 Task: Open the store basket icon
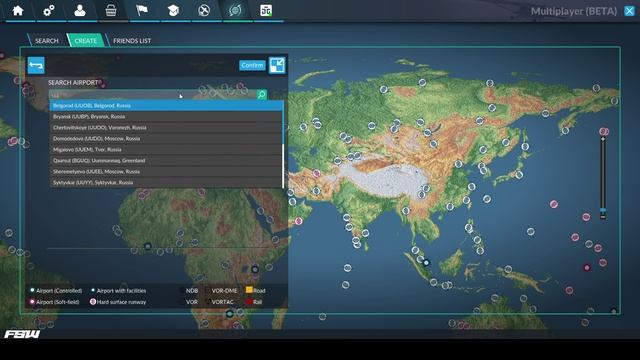(111, 10)
